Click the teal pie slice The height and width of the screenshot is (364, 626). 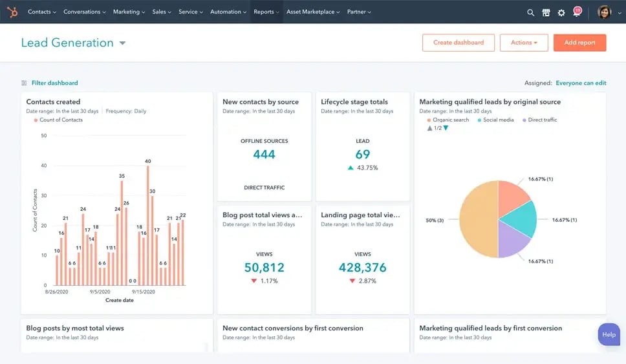point(521,219)
